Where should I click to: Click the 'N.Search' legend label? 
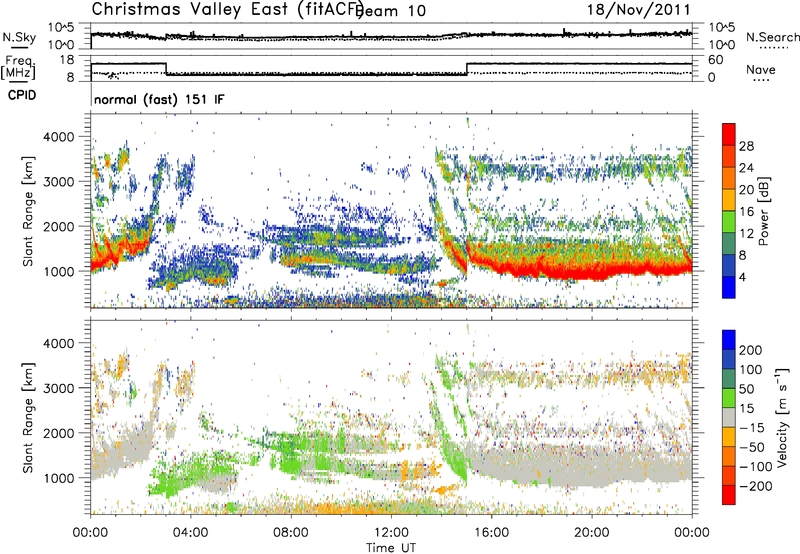pos(772,37)
